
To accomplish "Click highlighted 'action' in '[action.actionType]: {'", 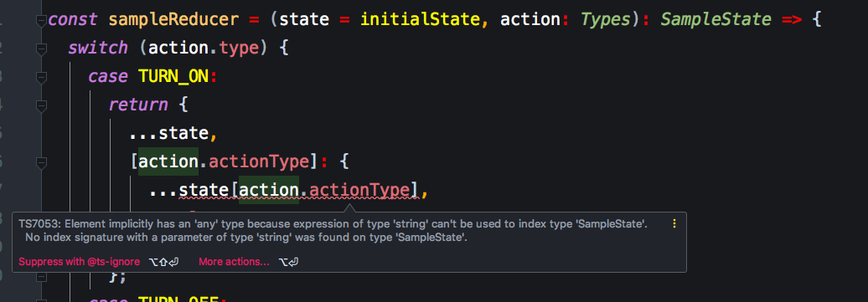I will [168, 162].
